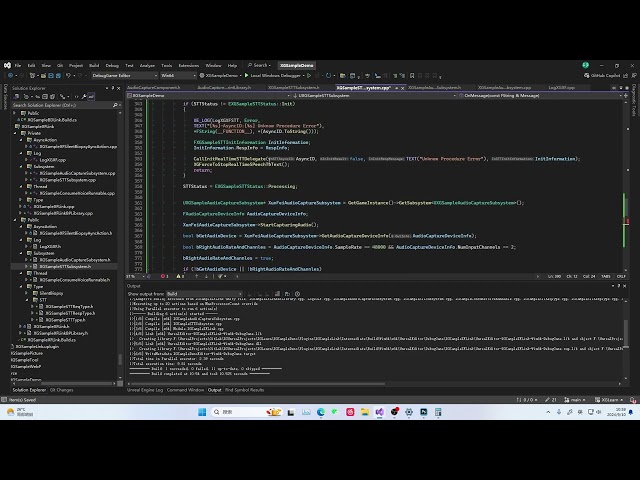Click the Undo toolbar icon
The image size is (640, 480).
tap(69, 76)
